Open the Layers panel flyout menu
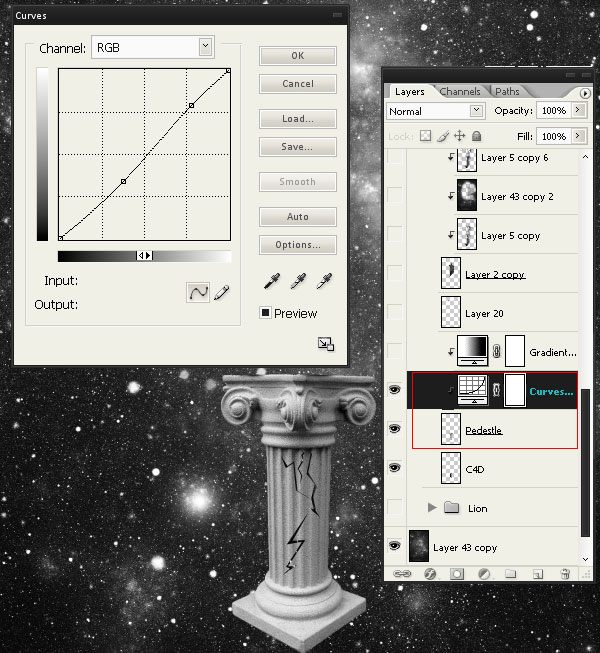 click(585, 93)
